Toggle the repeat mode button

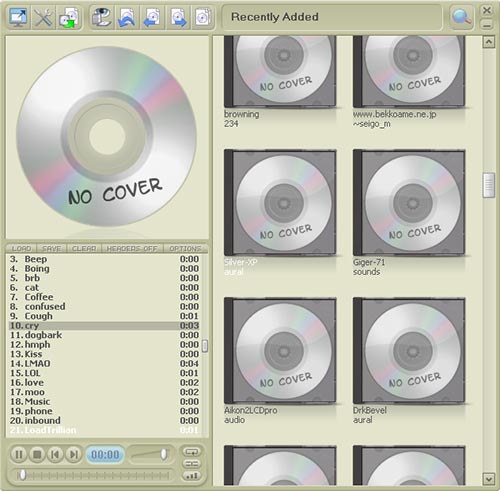pyautogui.click(x=192, y=452)
